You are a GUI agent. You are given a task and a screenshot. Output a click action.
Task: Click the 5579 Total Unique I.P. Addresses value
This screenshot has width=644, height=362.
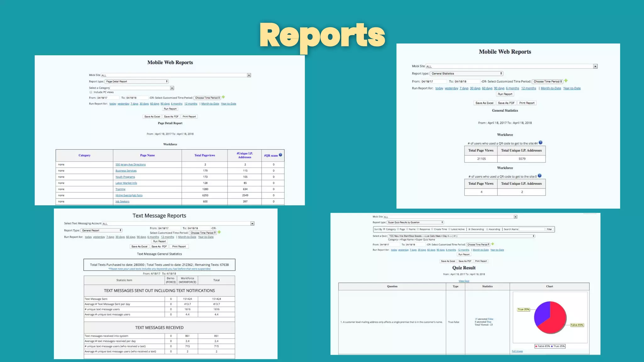(522, 159)
